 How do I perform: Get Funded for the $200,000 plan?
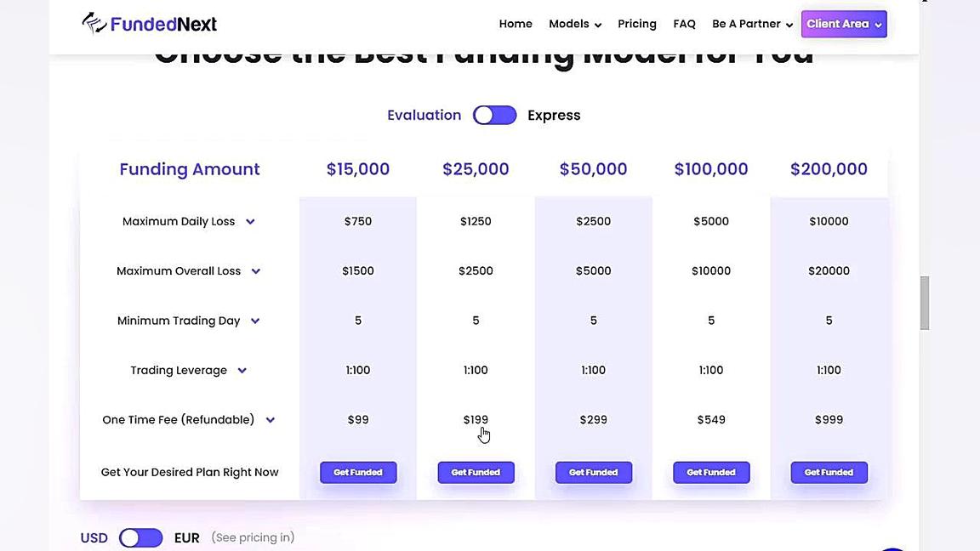click(x=829, y=472)
